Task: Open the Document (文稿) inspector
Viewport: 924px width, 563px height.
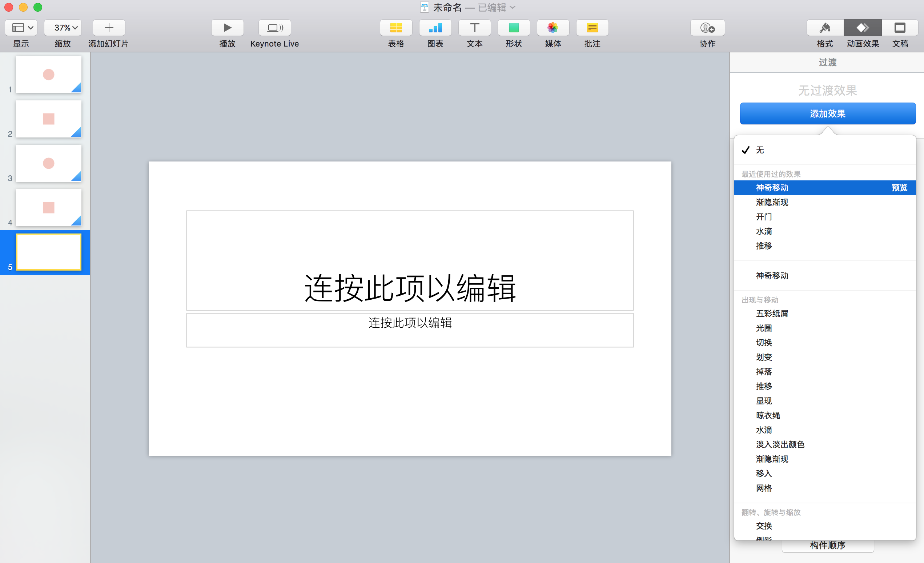Action: [900, 28]
